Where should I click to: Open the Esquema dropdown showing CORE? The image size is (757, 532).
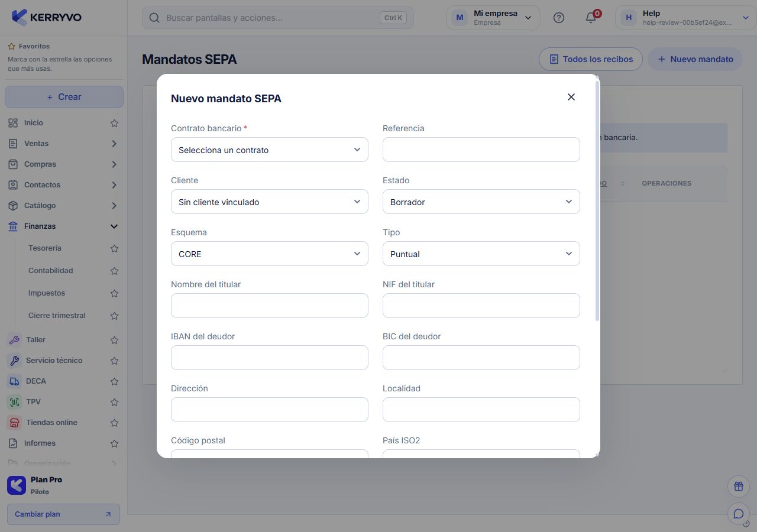click(270, 254)
